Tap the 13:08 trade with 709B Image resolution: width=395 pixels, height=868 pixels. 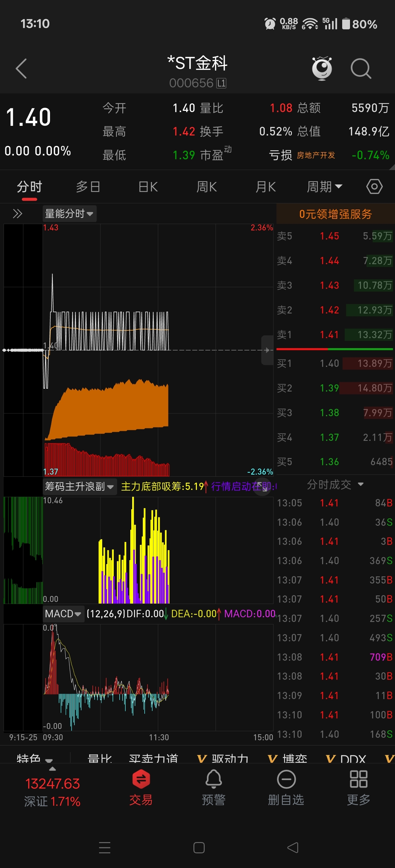335,657
